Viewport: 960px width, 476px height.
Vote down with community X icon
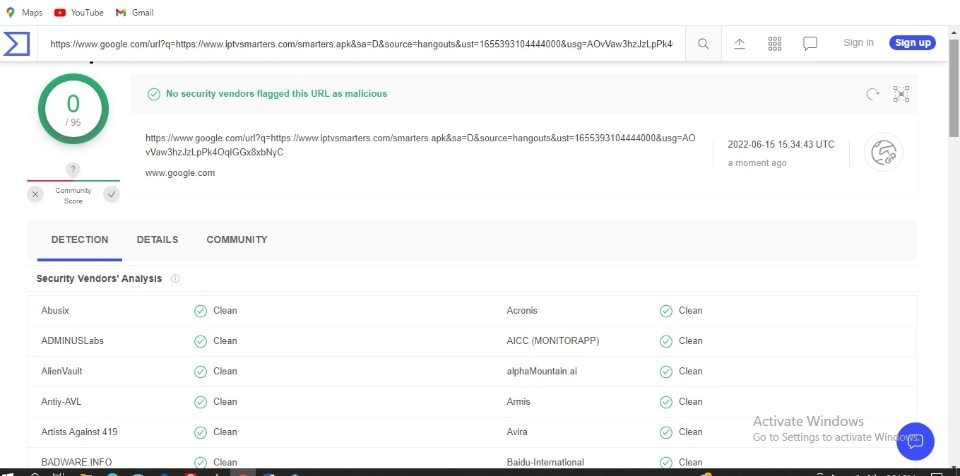(35, 195)
